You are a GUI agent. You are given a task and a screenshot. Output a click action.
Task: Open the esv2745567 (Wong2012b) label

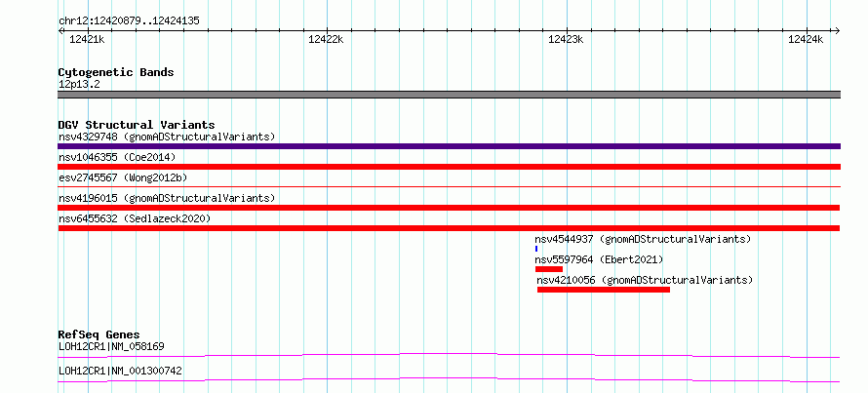pyautogui.click(x=123, y=177)
